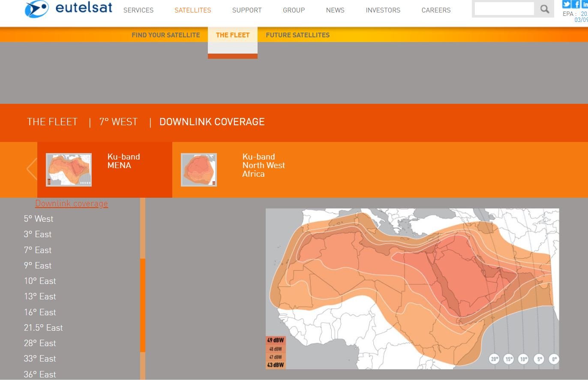Open the LinkedIn social icon
Screen dimensions: 588x380
(585, 4)
